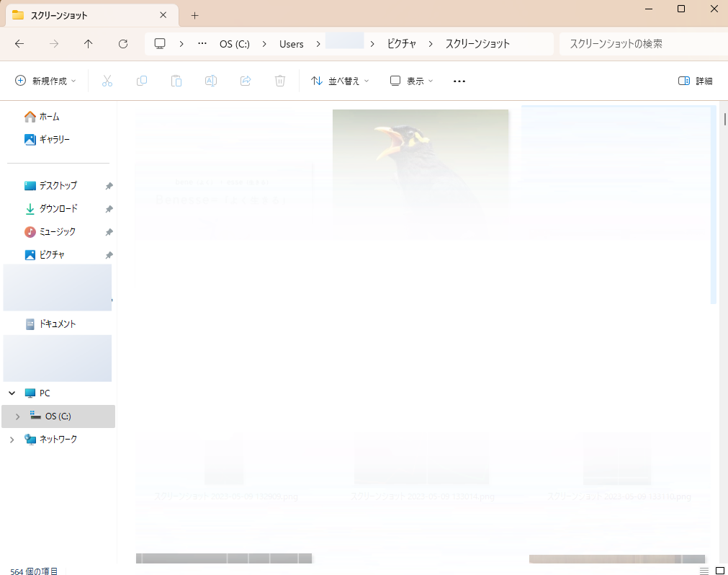
Task: Click the ピクチャ breadcrumb in address bar
Action: [x=402, y=44]
